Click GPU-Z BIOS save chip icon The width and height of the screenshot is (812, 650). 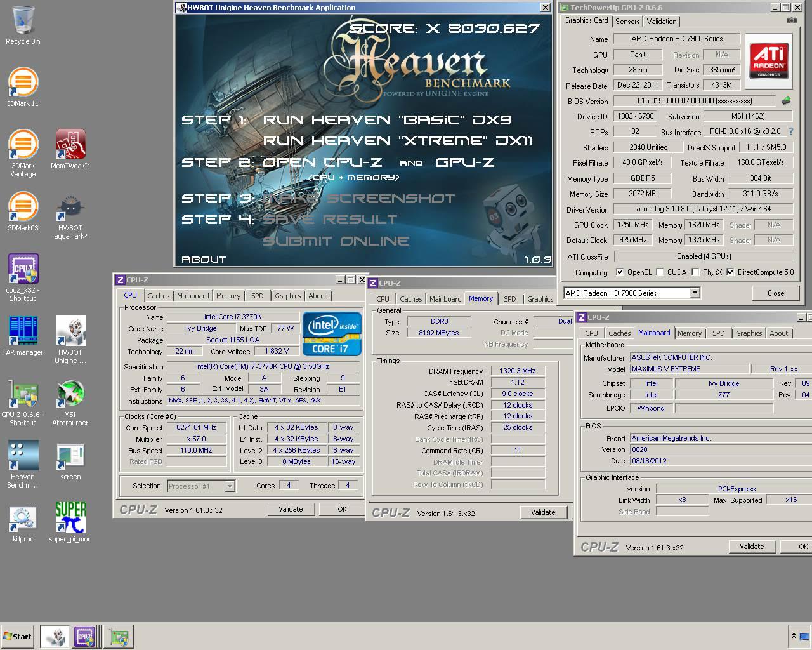pos(786,100)
